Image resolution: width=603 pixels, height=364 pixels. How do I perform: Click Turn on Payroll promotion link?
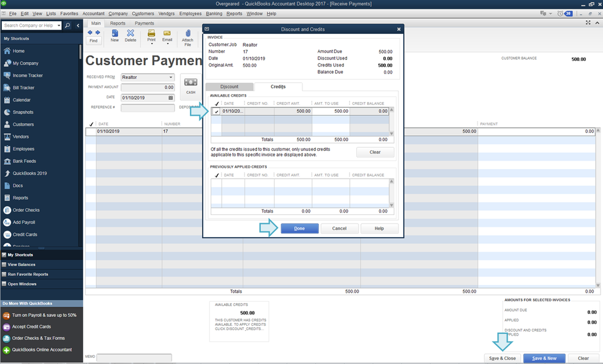coord(44,315)
